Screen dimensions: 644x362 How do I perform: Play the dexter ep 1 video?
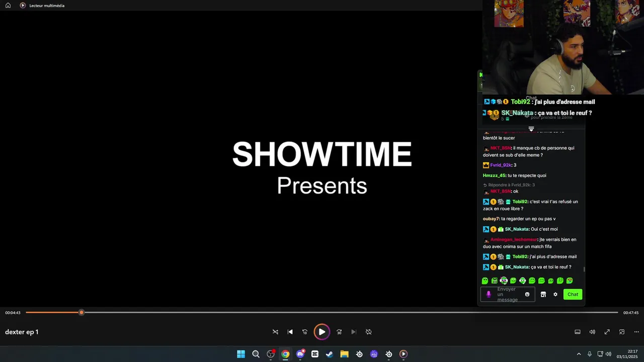pos(321,332)
